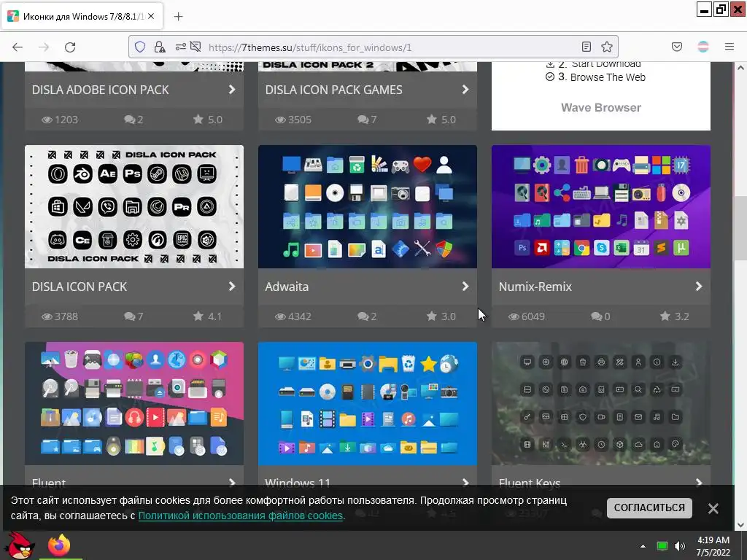Go back to the previous page
This screenshot has height=560, width=747.
[x=18, y=47]
